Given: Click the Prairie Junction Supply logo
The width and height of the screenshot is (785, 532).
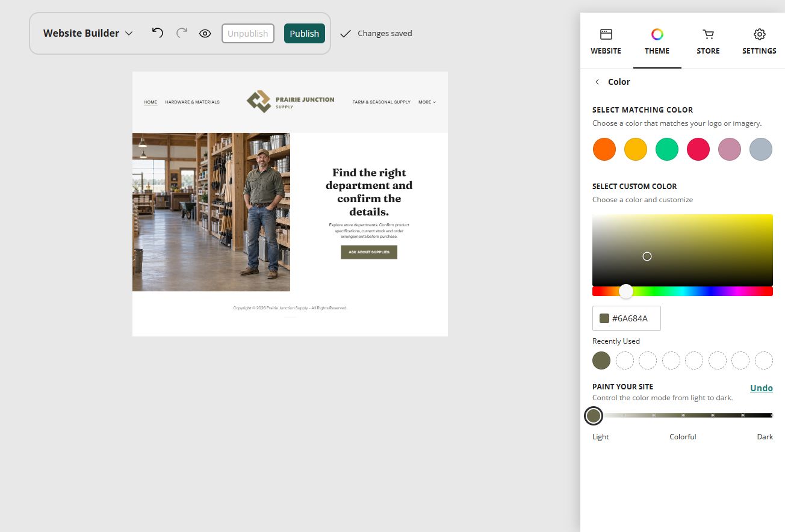Looking at the screenshot, I should pos(290,102).
